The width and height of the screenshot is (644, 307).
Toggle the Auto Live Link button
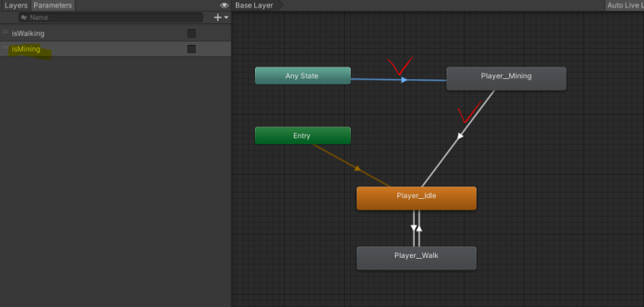[x=625, y=5]
